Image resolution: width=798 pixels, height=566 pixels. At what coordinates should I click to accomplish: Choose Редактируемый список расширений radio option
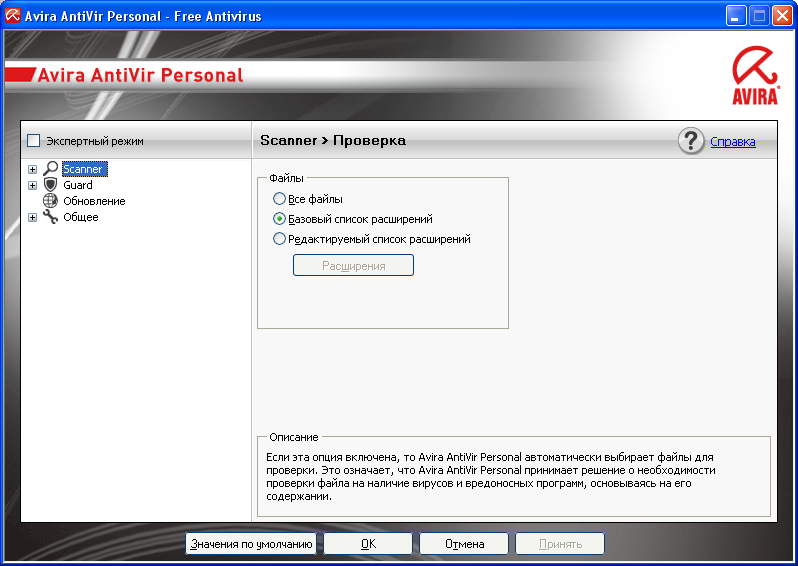(x=279, y=239)
